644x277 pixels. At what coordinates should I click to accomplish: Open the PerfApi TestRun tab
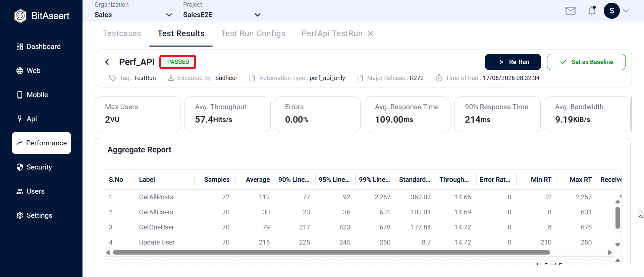click(x=332, y=33)
